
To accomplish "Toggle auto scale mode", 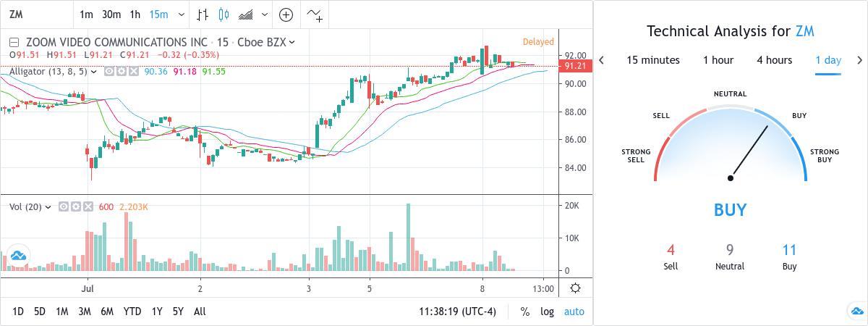I will tap(574, 312).
